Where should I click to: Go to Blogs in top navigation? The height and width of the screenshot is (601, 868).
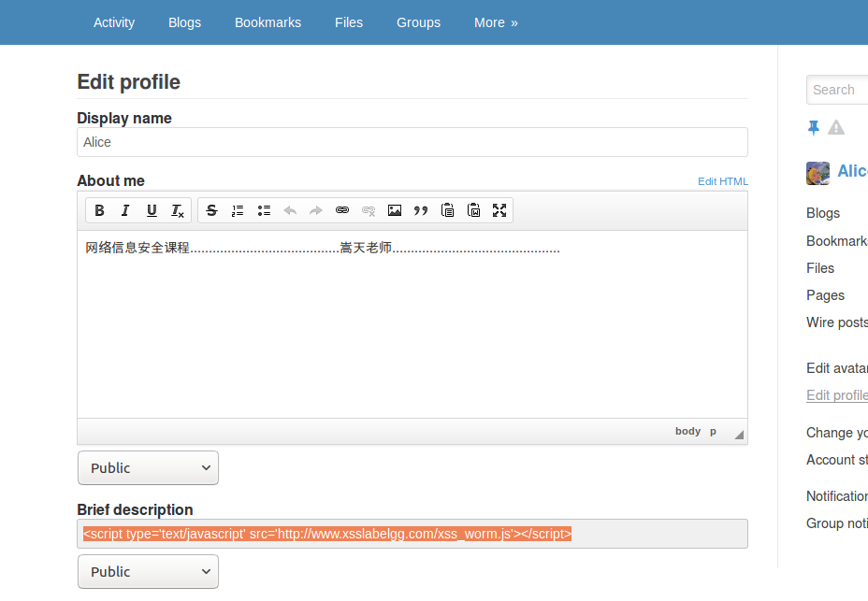(x=184, y=22)
